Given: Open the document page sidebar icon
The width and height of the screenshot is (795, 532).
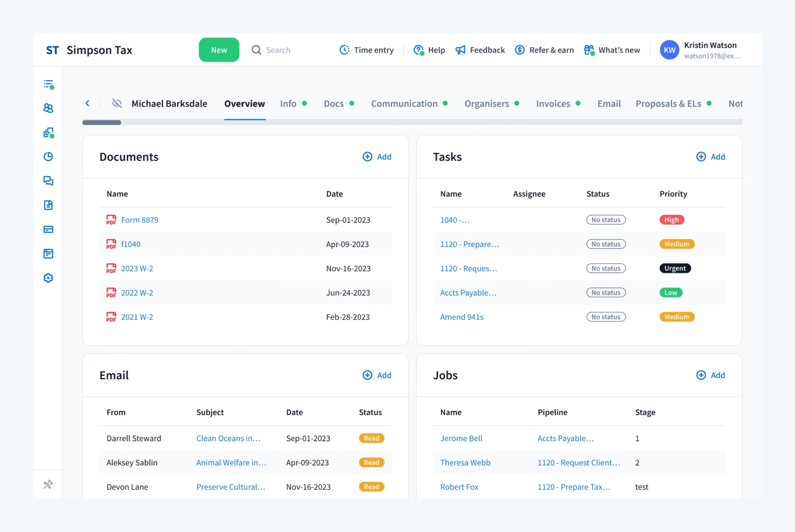Looking at the screenshot, I should (x=48, y=205).
